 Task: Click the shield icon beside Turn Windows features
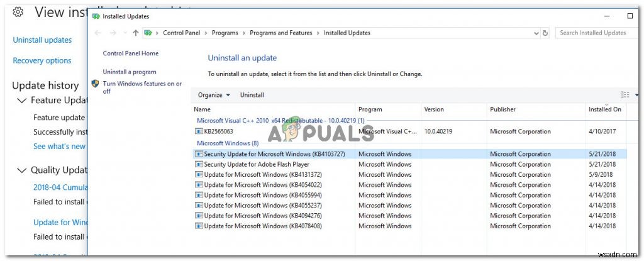96,84
